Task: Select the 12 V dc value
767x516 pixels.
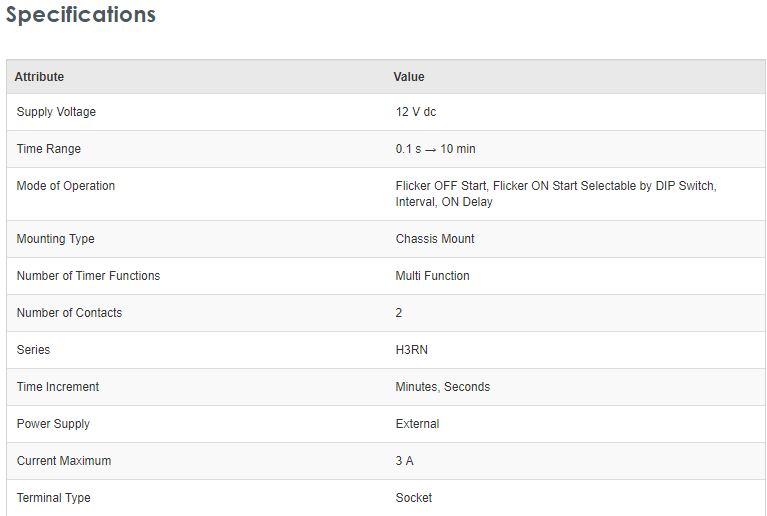Action: (x=416, y=112)
